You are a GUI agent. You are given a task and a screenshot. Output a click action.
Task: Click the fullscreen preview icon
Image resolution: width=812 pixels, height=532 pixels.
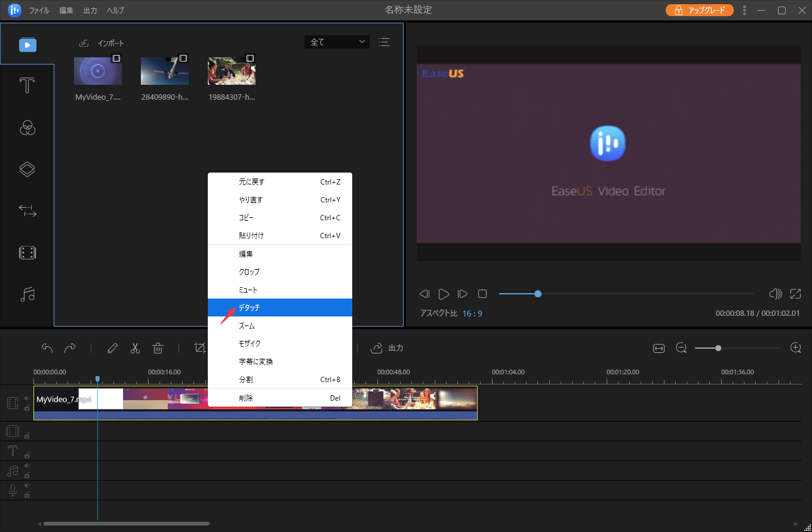(795, 294)
